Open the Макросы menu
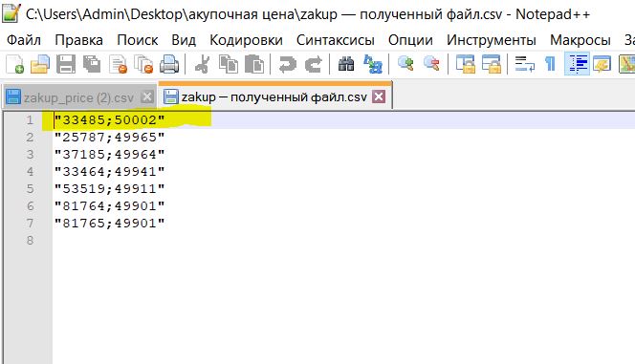The width and height of the screenshot is (635, 364). [580, 40]
